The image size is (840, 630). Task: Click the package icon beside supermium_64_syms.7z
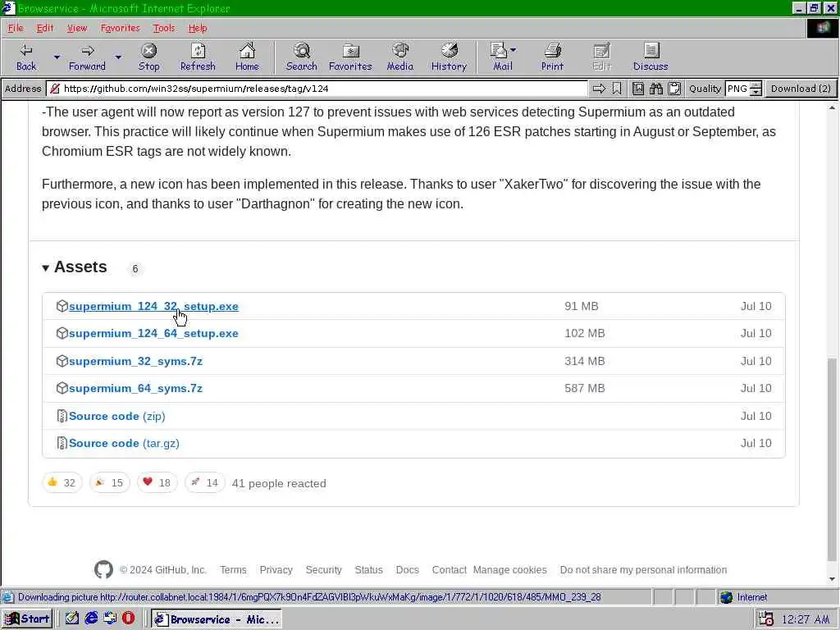point(62,388)
